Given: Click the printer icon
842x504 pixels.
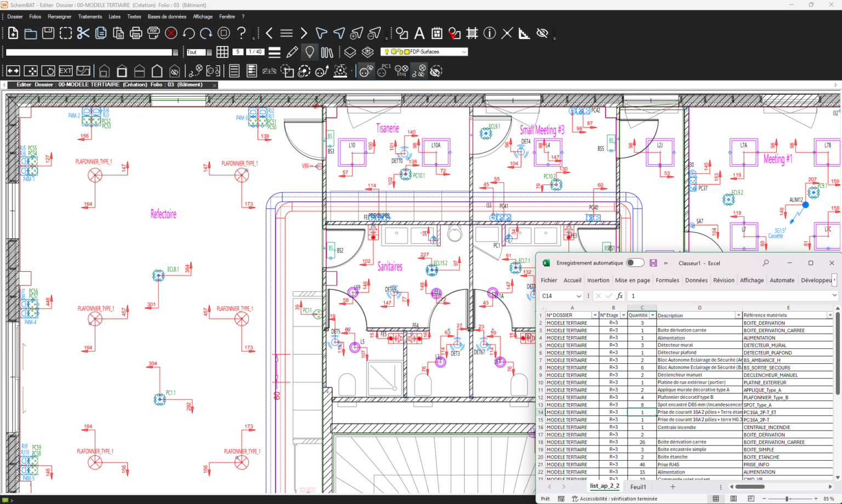Looking at the screenshot, I should (135, 33).
